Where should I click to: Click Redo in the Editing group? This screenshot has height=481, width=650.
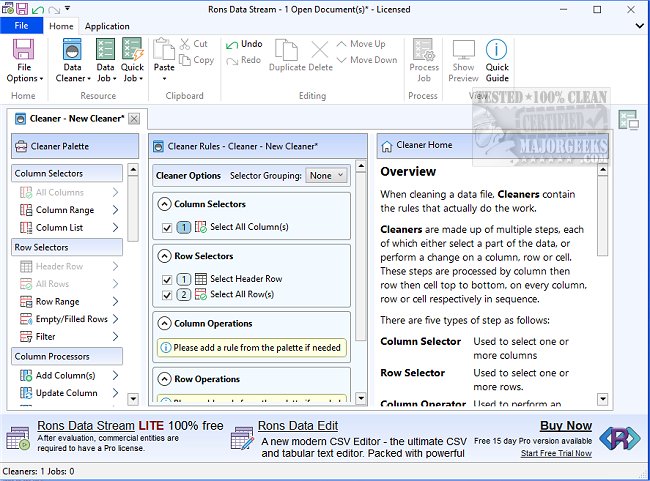(x=244, y=60)
